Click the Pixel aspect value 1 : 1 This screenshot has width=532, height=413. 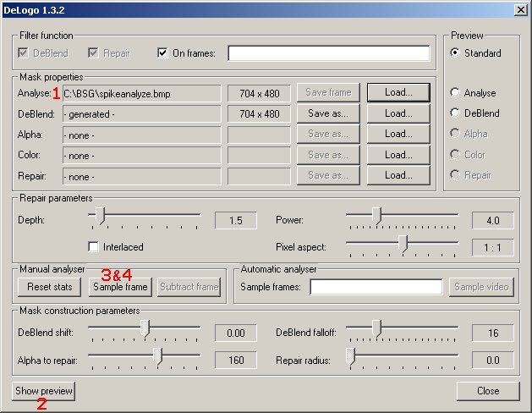(x=492, y=248)
